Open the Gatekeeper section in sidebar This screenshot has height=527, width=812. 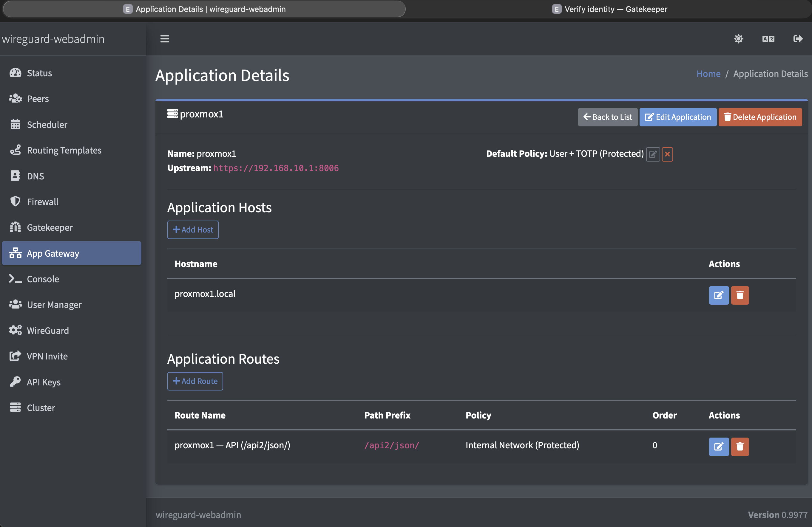[50, 227]
